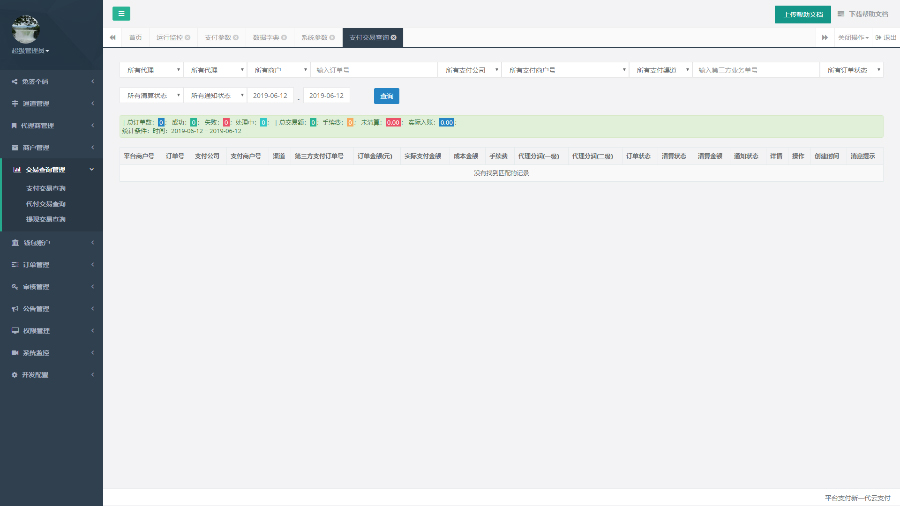Viewport: 900px width, 506px height.
Task: Click the key icon beside 审核管理
Action: [15, 287]
